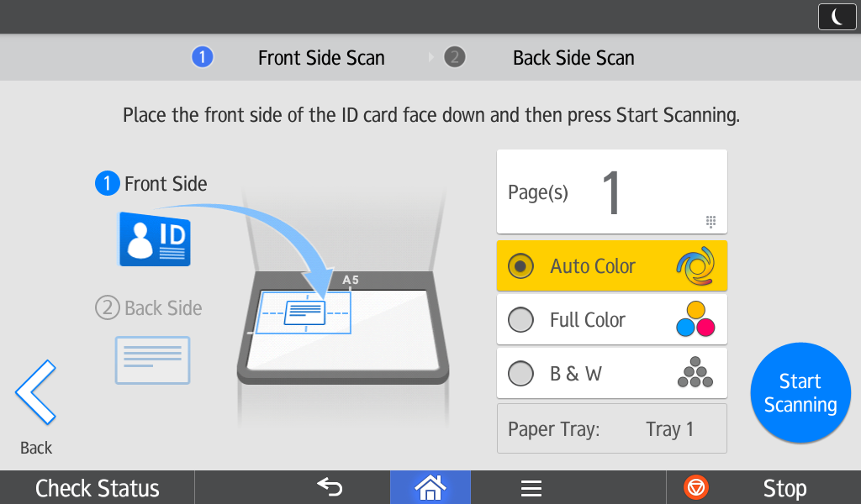Viewport: 861px width, 504px height.
Task: Tap the Back Side card icon
Action: pyautogui.click(x=152, y=360)
